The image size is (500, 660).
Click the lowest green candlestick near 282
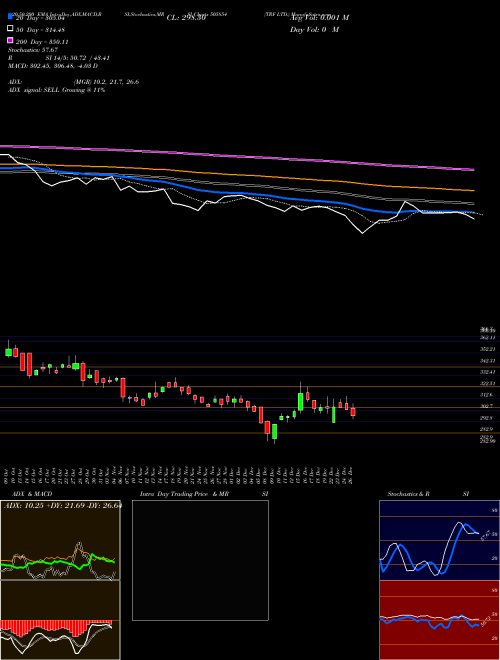tap(274, 431)
